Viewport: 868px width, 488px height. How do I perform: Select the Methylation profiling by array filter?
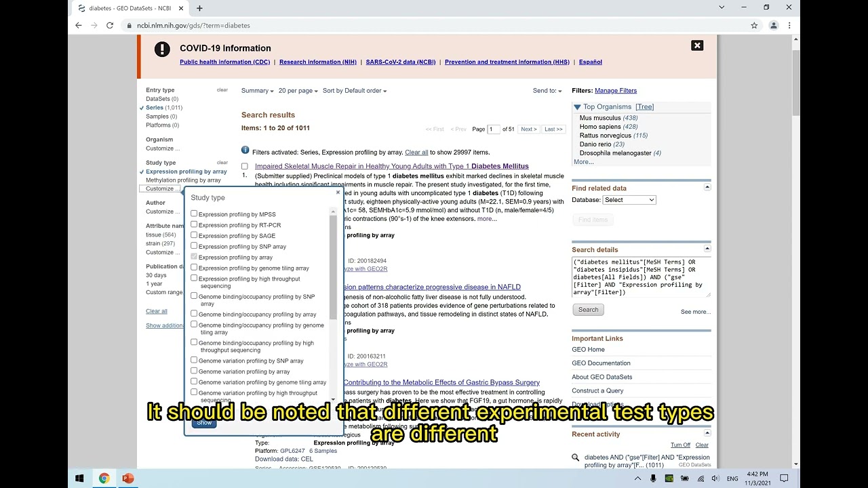pyautogui.click(x=183, y=180)
